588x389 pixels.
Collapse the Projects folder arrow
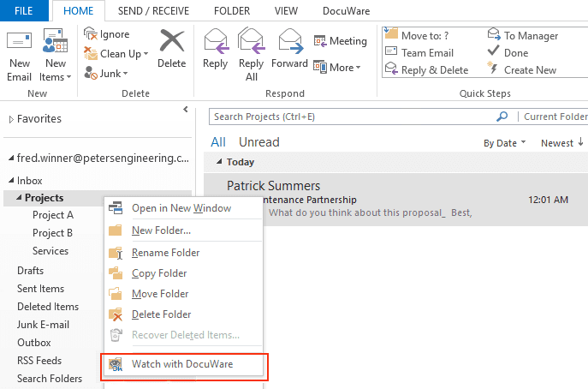(19, 198)
